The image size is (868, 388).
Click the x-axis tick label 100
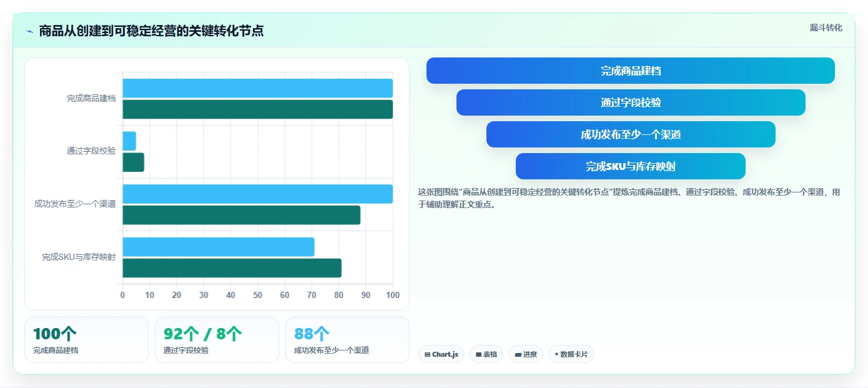393,295
